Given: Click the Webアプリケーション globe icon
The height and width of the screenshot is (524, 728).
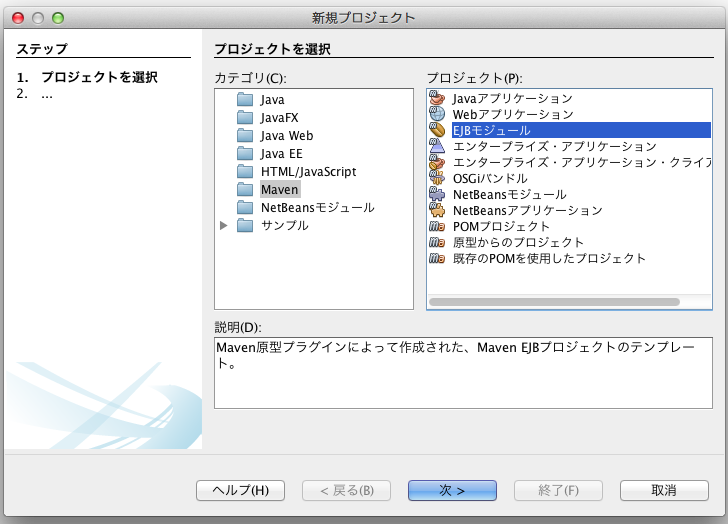Looking at the screenshot, I should coord(436,114).
